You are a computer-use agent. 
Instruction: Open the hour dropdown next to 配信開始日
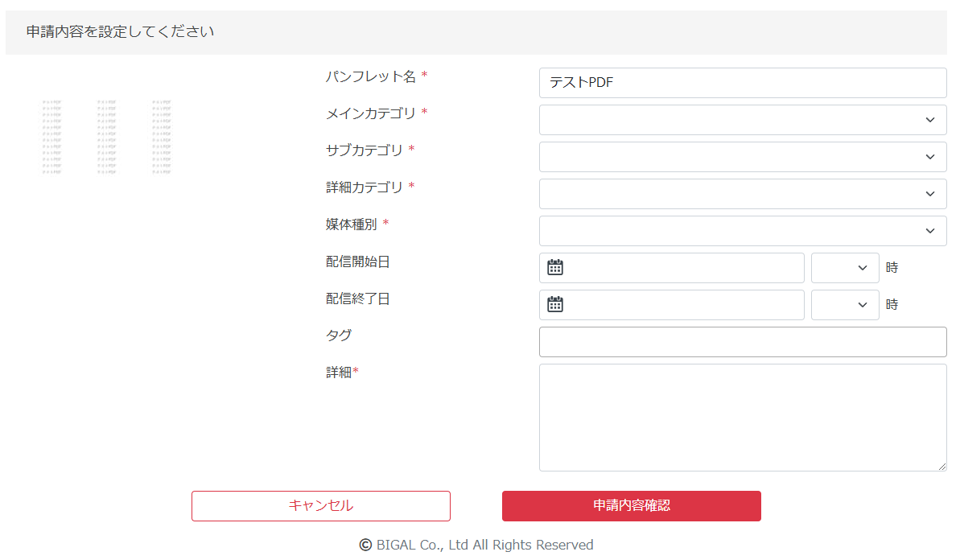(x=845, y=267)
